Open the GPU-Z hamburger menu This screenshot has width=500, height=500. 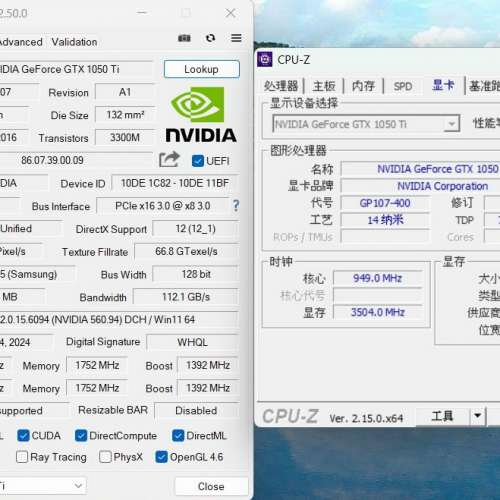236,38
